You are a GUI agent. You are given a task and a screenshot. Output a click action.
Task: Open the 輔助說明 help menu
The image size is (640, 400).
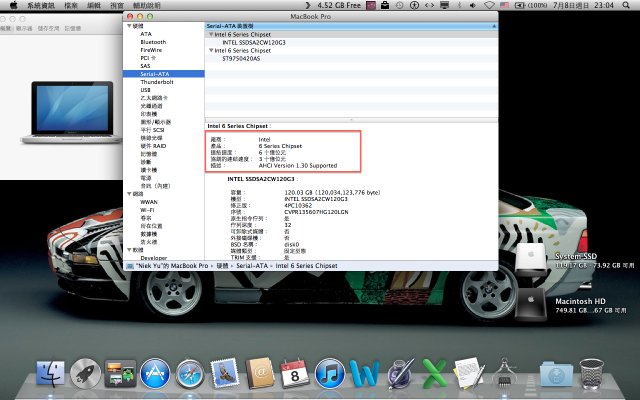click(x=147, y=5)
